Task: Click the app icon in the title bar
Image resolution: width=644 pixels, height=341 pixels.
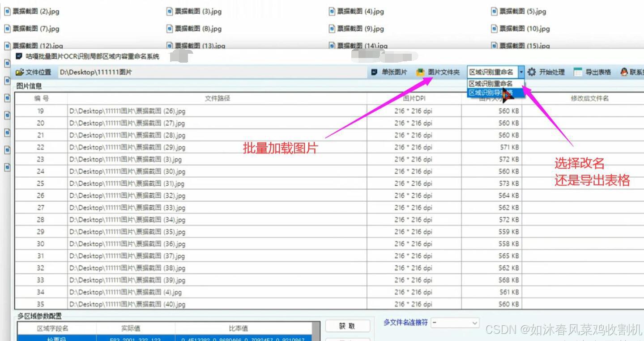Action: pos(19,56)
